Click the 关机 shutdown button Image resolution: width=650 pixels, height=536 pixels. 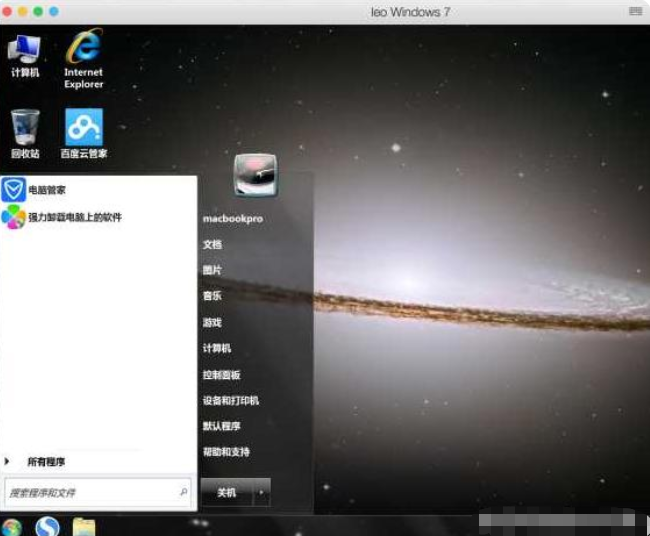(x=227, y=492)
